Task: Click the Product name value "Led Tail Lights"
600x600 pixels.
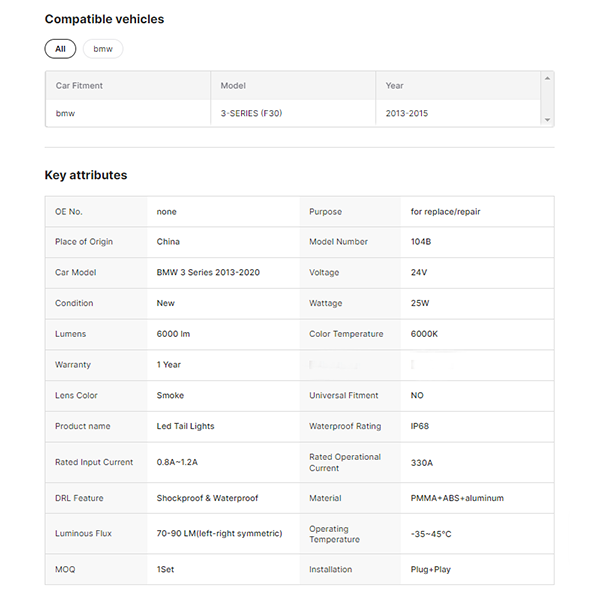Action: tap(185, 426)
